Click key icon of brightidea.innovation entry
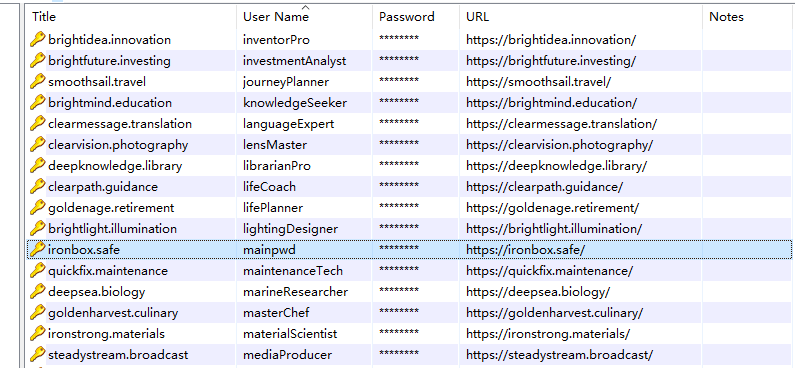 click(x=38, y=40)
